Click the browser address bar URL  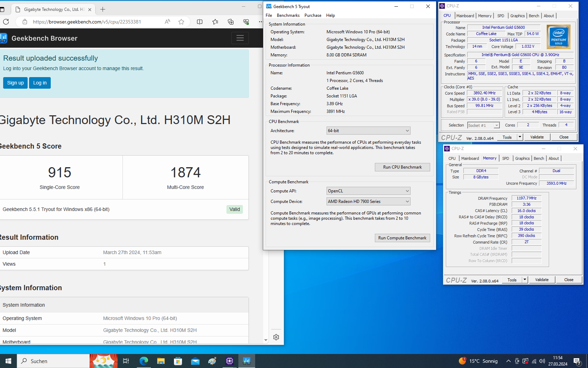click(87, 22)
